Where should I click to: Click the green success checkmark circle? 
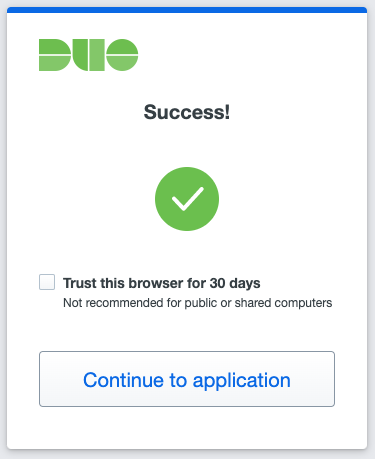187,199
